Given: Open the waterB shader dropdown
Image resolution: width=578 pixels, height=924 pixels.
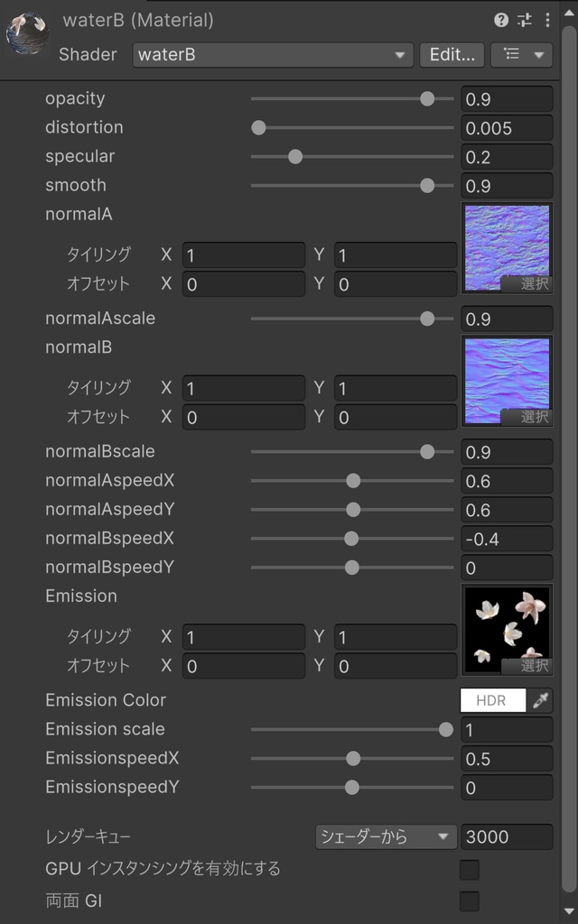Looking at the screenshot, I should 271,55.
